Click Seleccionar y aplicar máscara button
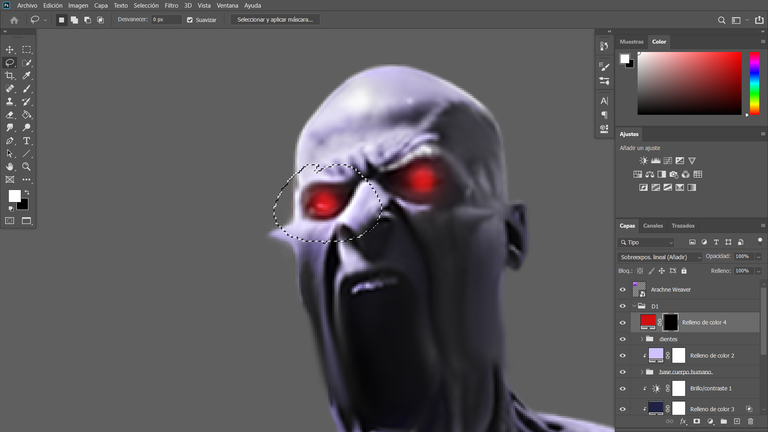Viewport: 768px width, 432px height. [x=275, y=20]
